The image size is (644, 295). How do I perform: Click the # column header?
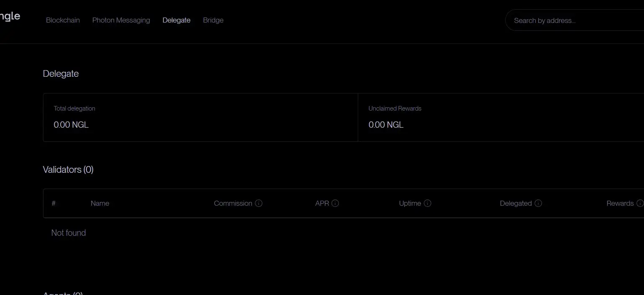pyautogui.click(x=53, y=203)
